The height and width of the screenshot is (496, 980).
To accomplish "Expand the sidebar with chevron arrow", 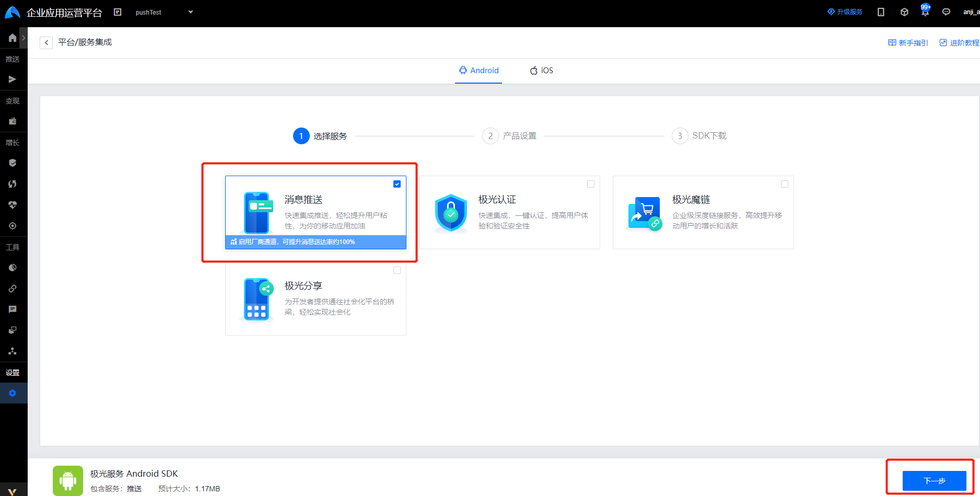I will coord(24,38).
